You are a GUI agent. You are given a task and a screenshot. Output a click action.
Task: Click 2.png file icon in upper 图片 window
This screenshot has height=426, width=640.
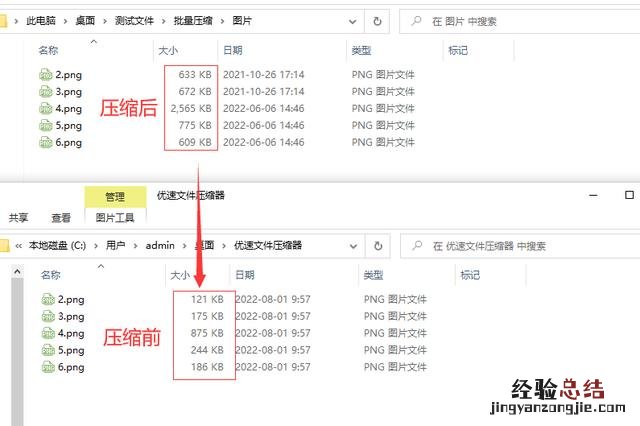click(x=45, y=75)
